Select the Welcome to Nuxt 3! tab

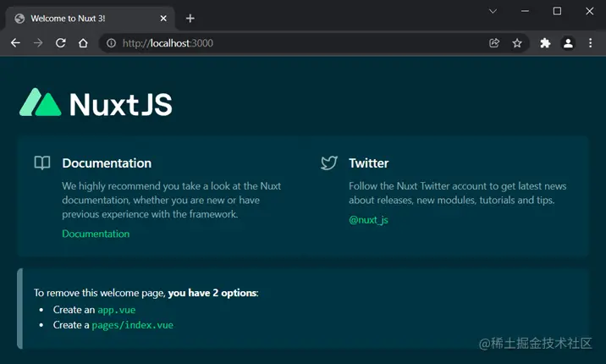[90, 18]
